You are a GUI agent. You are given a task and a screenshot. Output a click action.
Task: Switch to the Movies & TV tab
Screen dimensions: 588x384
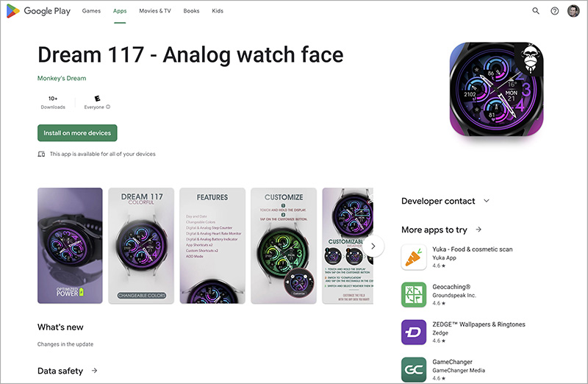(x=155, y=11)
